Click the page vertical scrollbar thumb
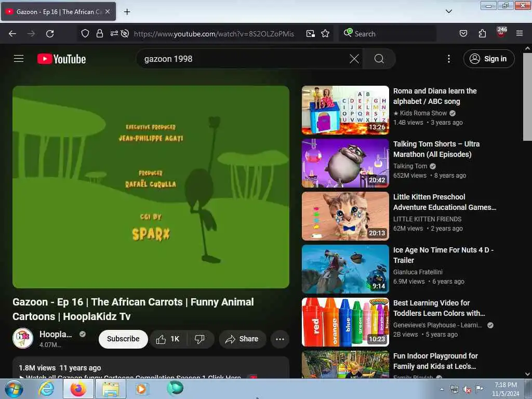 click(527, 97)
